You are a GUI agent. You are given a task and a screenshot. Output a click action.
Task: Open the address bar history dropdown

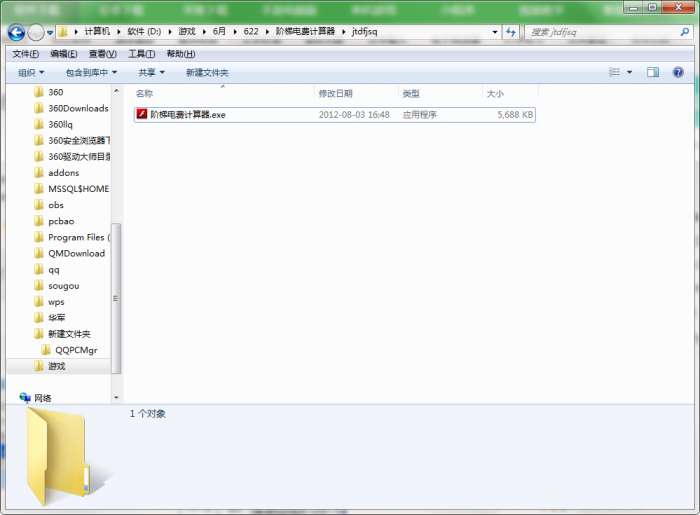[x=495, y=32]
